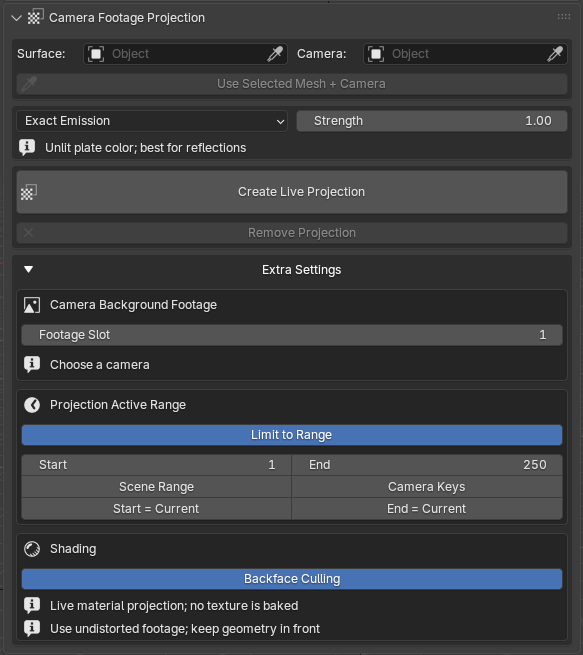Click info icon beside Use undistorted footage
583x655 pixels.
(32, 628)
